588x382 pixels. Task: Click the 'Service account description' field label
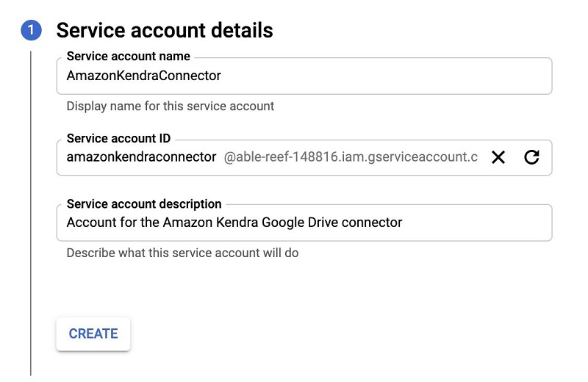pyautogui.click(x=144, y=204)
